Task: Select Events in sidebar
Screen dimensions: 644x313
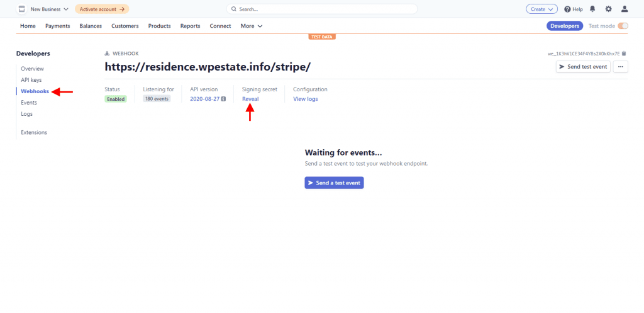Action: [29, 103]
